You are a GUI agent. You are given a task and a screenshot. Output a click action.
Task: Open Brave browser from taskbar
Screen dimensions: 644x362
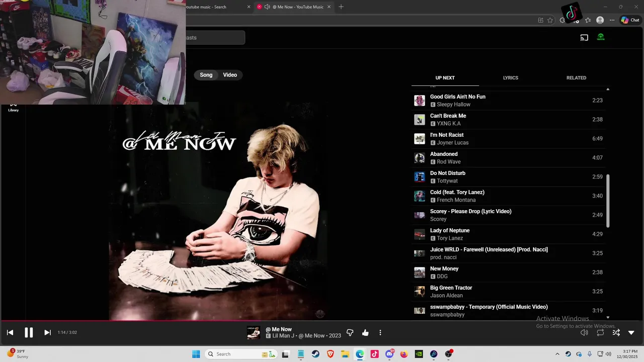[x=330, y=354]
